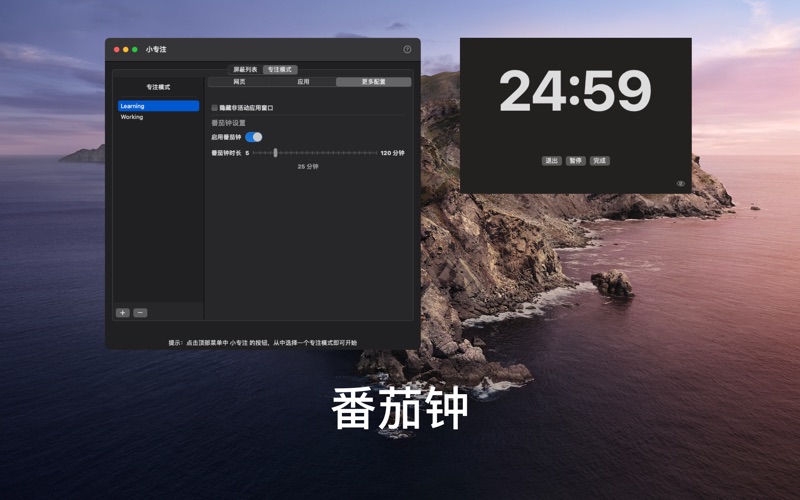Maximize 小专注 window with green button
The image size is (800, 500).
coord(135,49)
